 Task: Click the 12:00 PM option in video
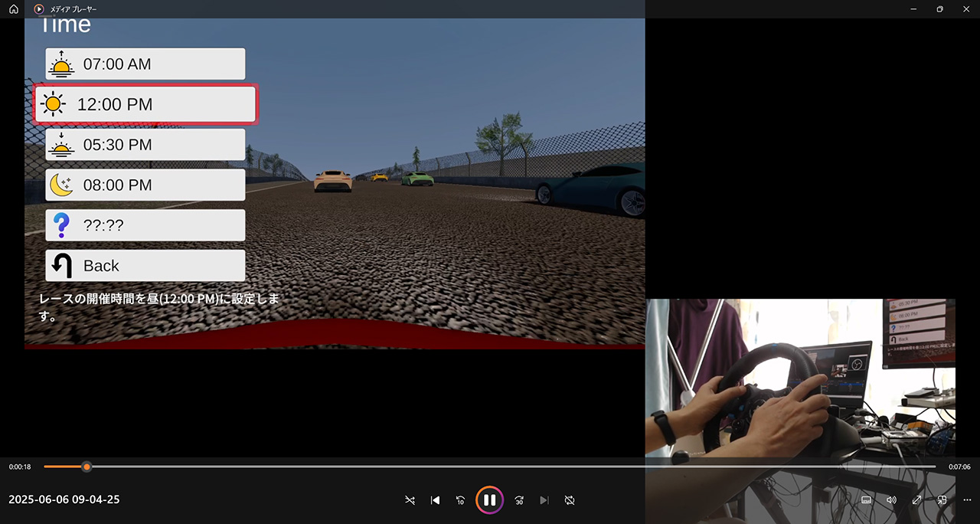coord(145,104)
